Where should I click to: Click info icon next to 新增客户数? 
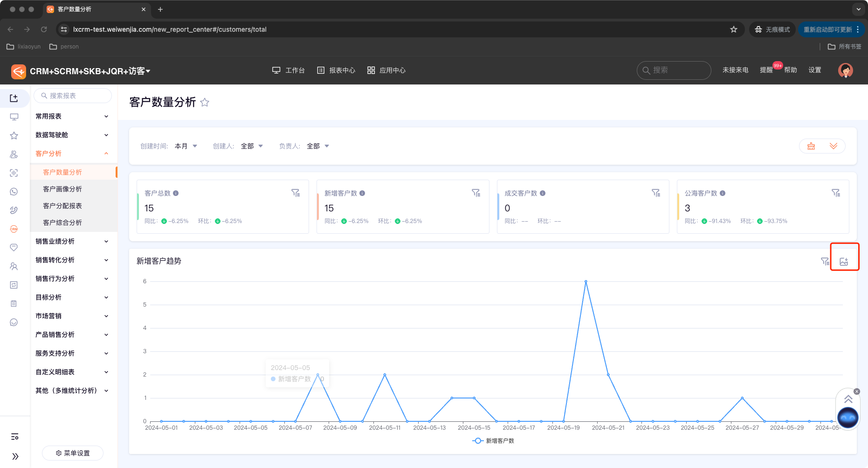362,193
